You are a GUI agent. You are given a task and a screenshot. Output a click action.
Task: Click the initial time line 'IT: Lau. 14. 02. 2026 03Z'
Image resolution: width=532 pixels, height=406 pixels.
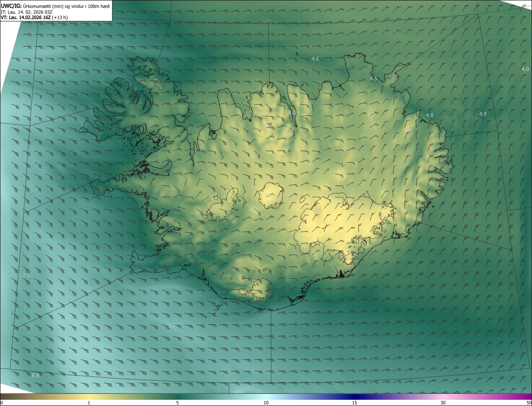[x=27, y=12]
